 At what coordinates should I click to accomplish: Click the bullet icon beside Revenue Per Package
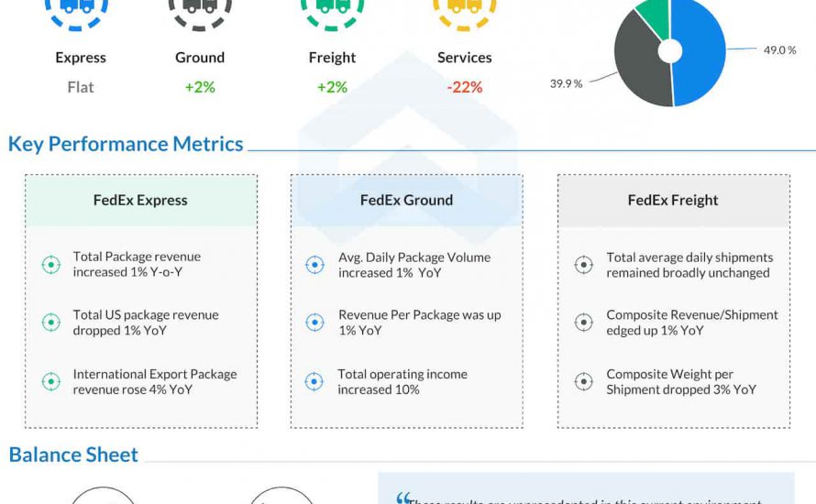(314, 323)
